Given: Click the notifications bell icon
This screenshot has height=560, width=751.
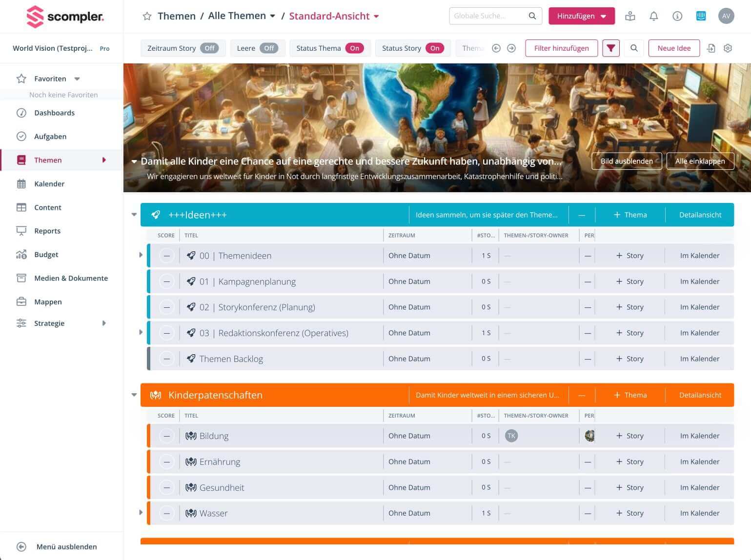Looking at the screenshot, I should coord(653,16).
